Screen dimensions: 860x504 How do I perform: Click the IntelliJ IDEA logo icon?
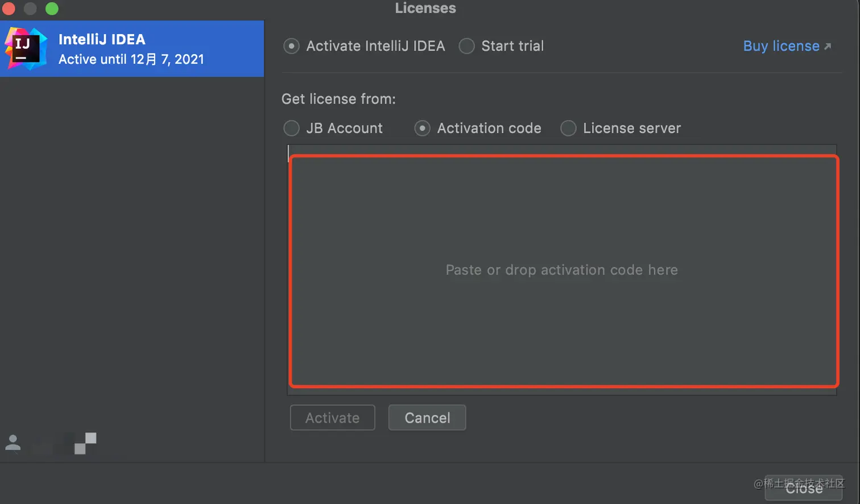click(x=26, y=49)
